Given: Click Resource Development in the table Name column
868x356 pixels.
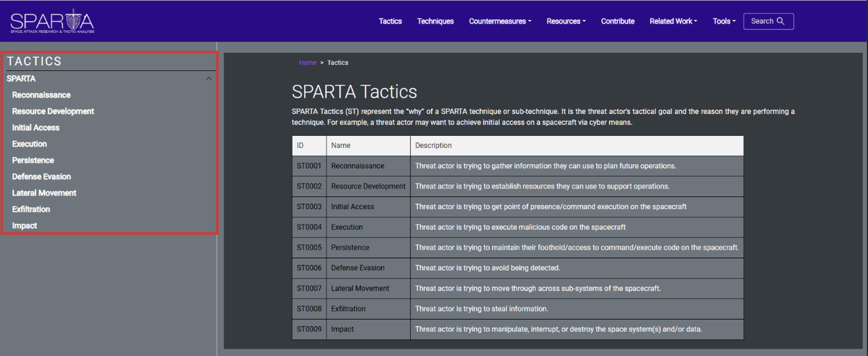Looking at the screenshot, I should (368, 186).
